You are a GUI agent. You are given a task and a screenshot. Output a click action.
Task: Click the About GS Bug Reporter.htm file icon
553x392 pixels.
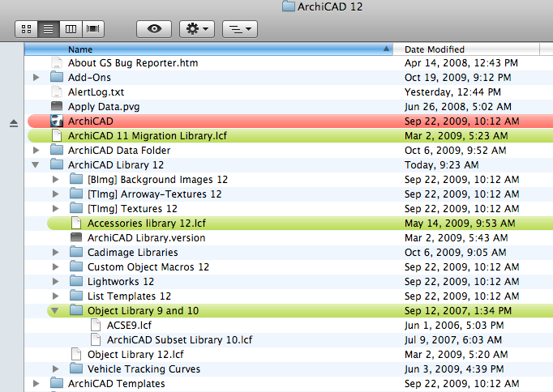(57, 62)
